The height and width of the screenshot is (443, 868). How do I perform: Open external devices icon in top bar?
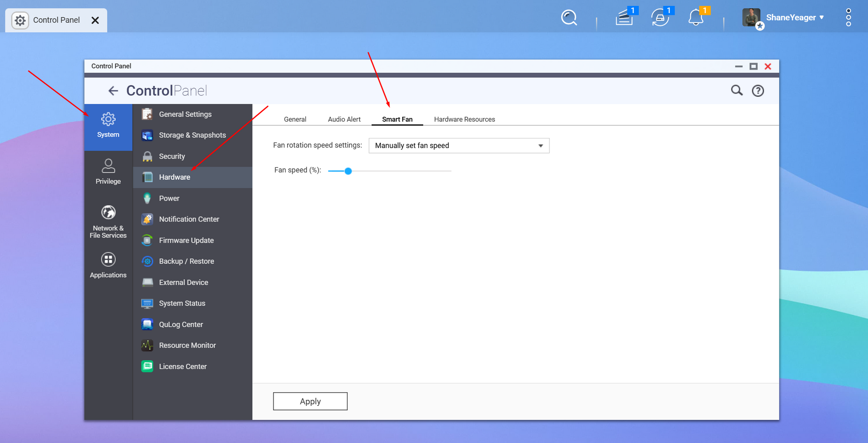[x=661, y=18]
